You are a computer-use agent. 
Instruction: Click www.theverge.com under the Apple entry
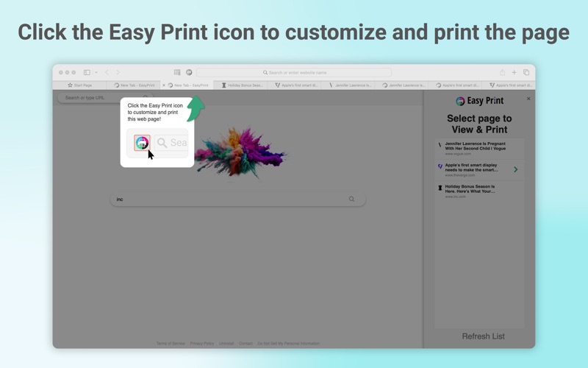460,175
